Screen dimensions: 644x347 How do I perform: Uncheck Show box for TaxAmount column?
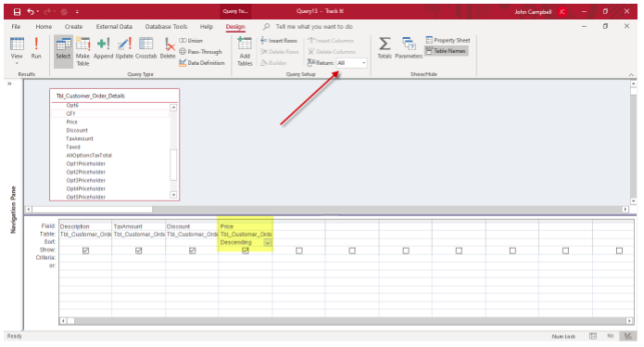(138, 251)
